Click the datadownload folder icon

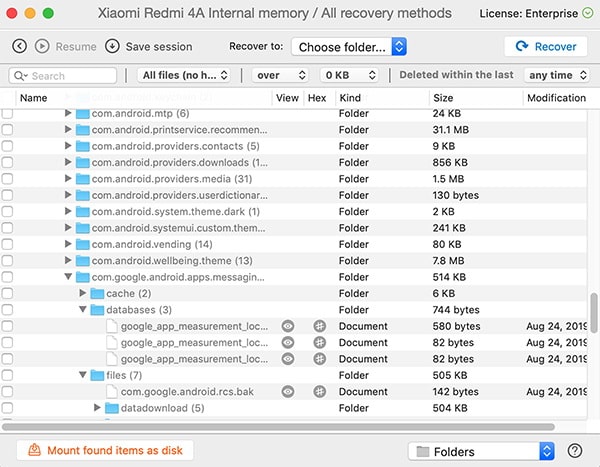coord(112,408)
